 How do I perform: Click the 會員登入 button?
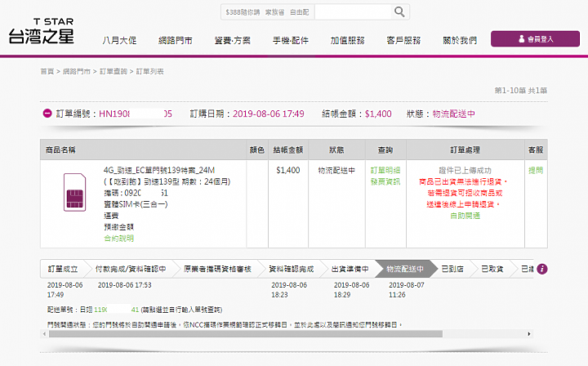point(535,38)
